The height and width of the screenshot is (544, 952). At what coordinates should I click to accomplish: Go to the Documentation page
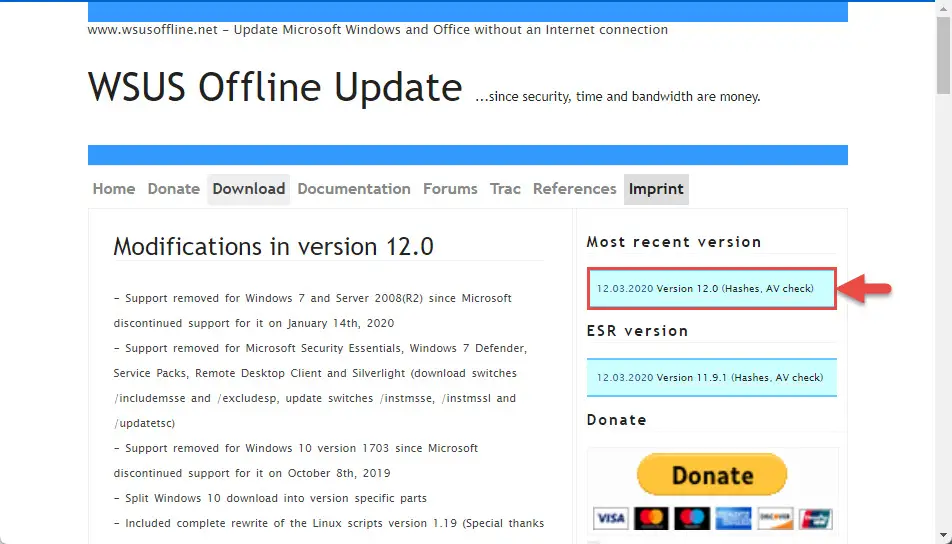(x=354, y=189)
